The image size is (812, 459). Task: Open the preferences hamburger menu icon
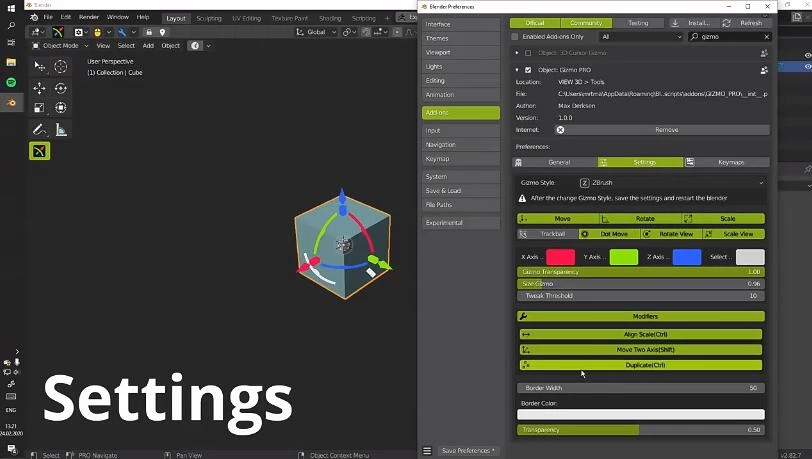tap(427, 451)
